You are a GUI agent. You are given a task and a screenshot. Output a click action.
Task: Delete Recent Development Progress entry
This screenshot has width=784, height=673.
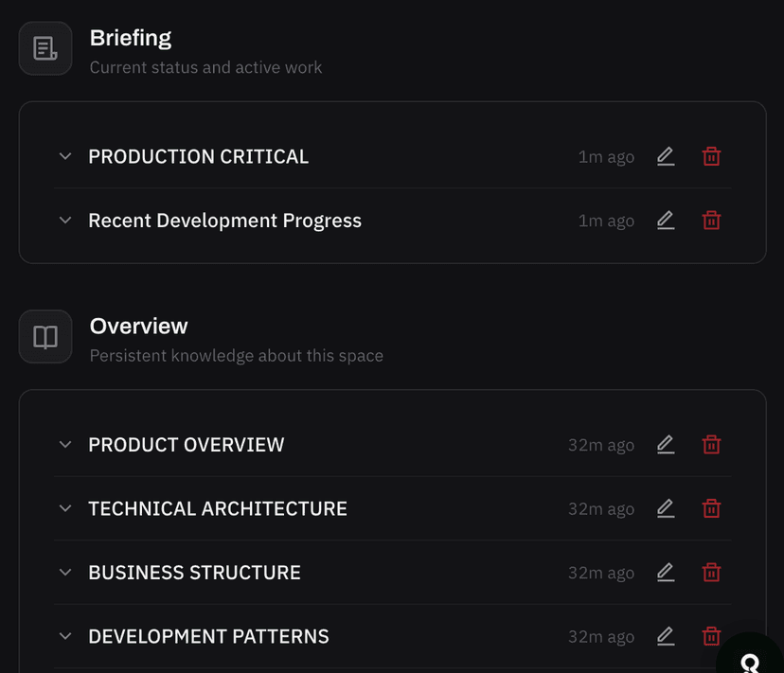711,221
